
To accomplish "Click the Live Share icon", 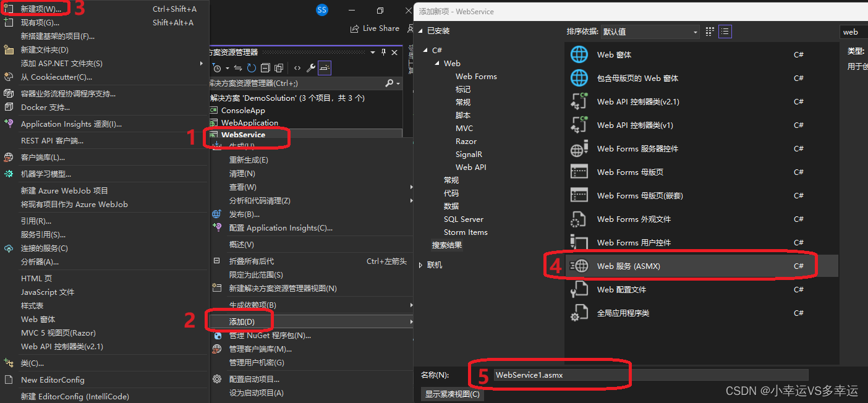I will click(x=355, y=28).
